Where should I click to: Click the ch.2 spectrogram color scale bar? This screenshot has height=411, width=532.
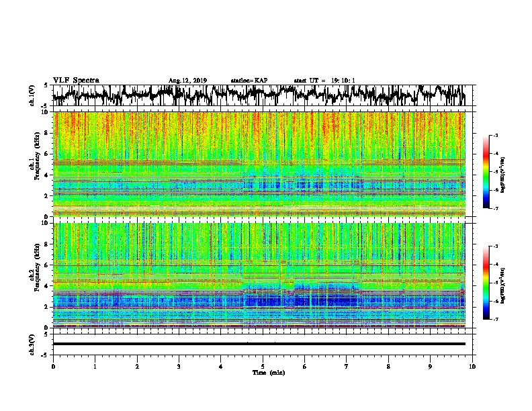click(x=486, y=283)
